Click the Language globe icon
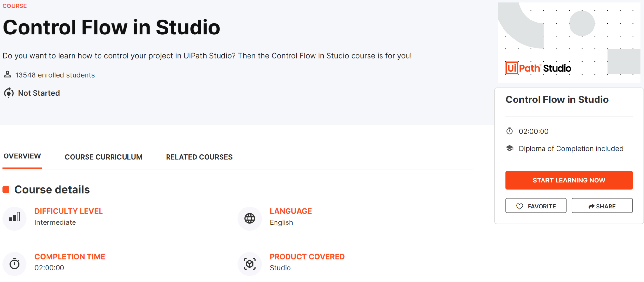Screen dimensions: 644x282 pos(249,218)
